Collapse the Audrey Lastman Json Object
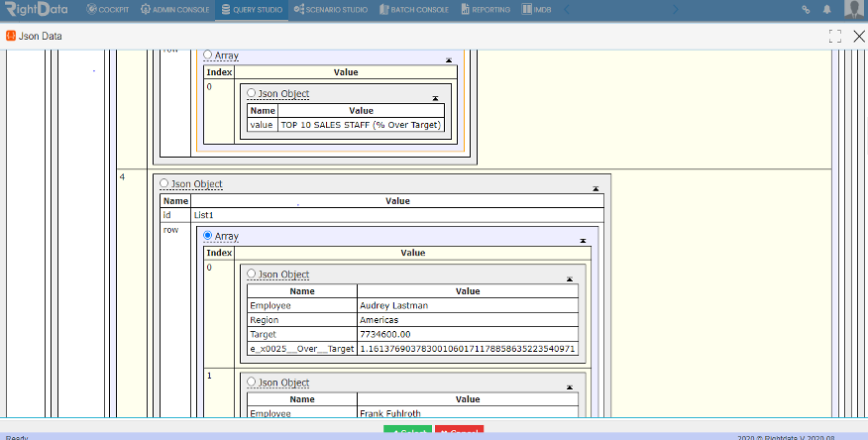868x440 pixels. [570, 278]
